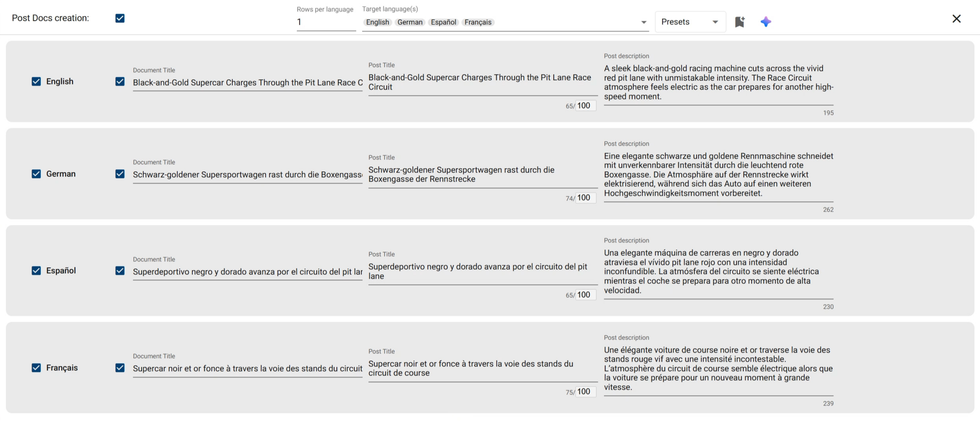
Task: Select the Français chip in target languages
Action: pyautogui.click(x=478, y=22)
